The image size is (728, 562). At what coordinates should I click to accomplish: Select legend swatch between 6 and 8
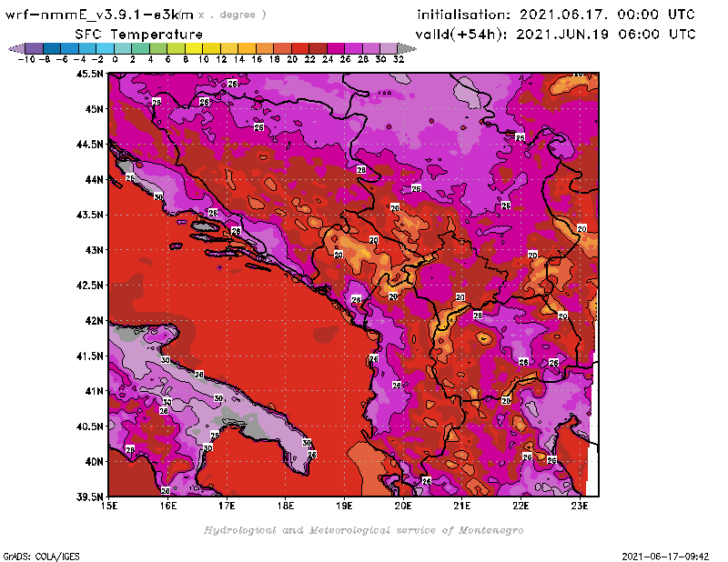pos(176,48)
